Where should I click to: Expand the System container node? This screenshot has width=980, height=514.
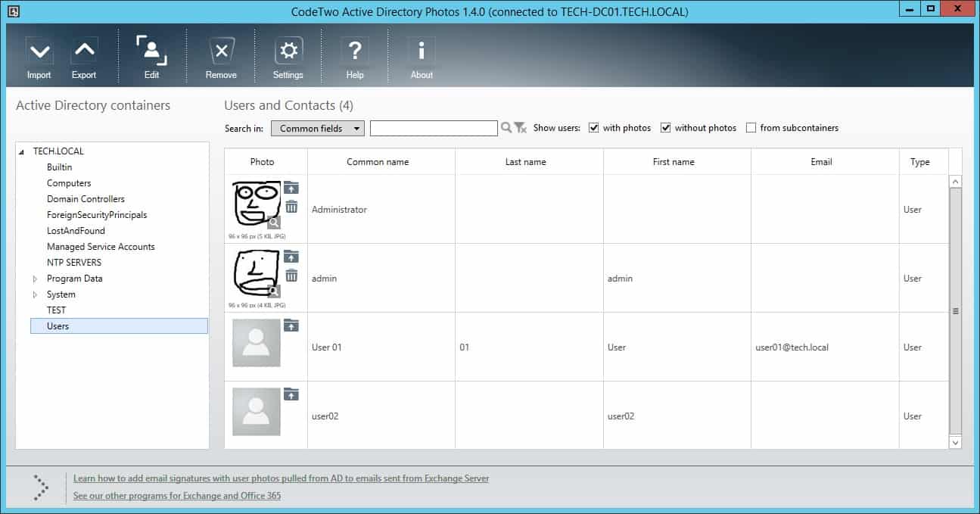(x=35, y=294)
